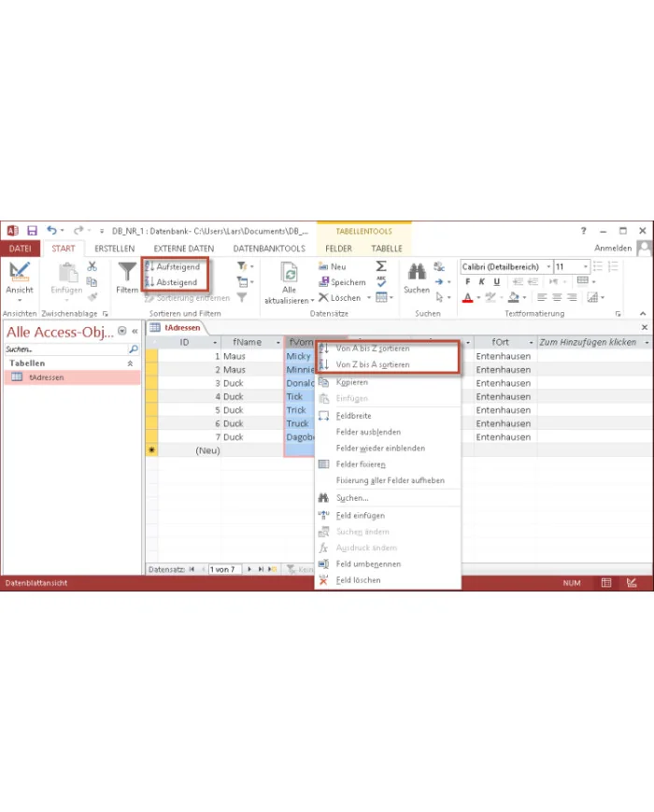The image size is (654, 812).
Task: Open the DATEI tab
Action: point(21,249)
